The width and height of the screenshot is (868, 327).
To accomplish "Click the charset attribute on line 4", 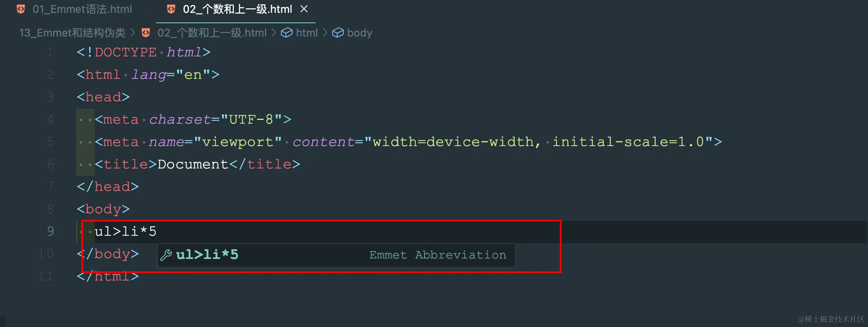I will 180,120.
